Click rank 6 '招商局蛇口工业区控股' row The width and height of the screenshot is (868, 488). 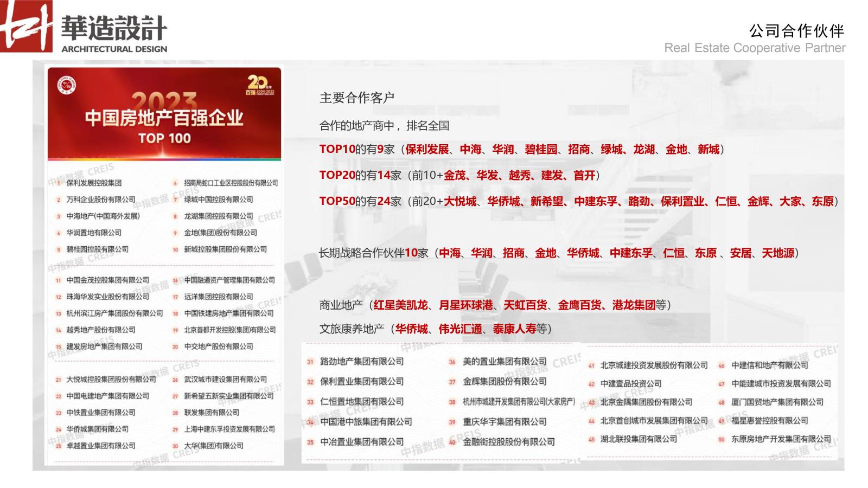pos(225,183)
